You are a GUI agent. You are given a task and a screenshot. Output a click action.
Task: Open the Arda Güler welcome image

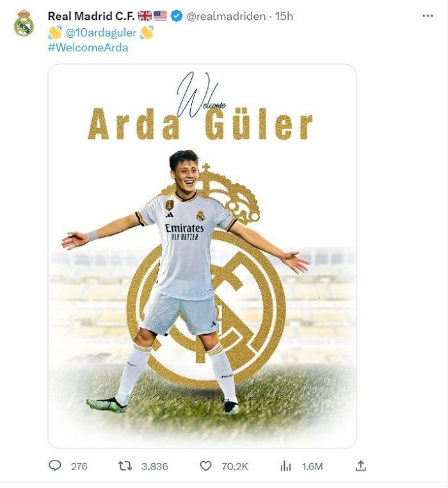(202, 256)
